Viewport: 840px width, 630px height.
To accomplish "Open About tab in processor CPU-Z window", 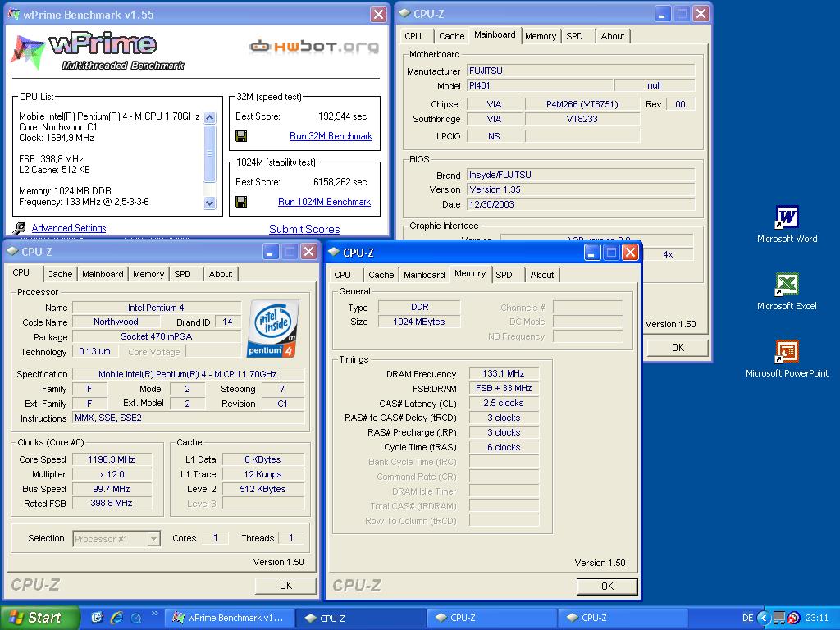I will click(x=220, y=274).
